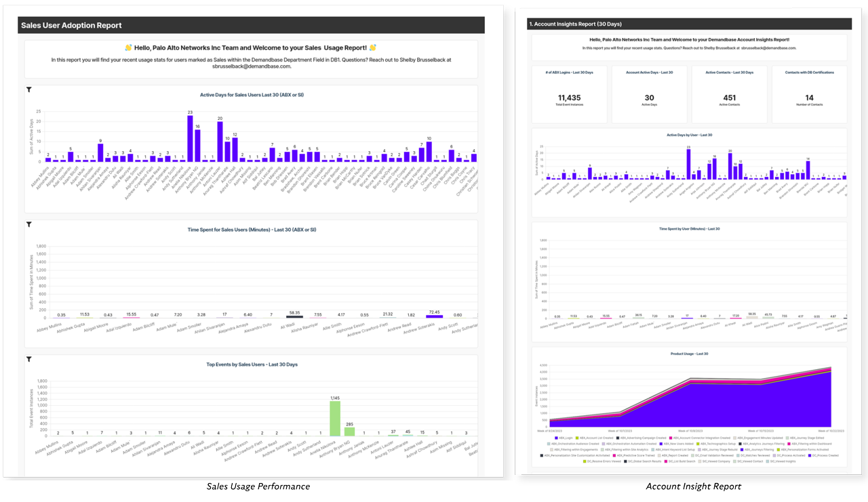Click the 1,145 green bar in Top Events chart

(x=335, y=418)
